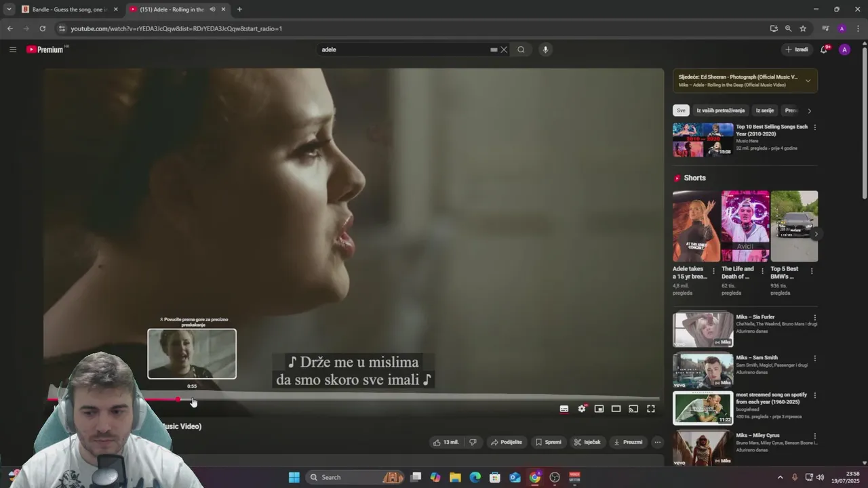
Task: Open the on-screen keyboard icon in search box
Action: [x=494, y=49]
